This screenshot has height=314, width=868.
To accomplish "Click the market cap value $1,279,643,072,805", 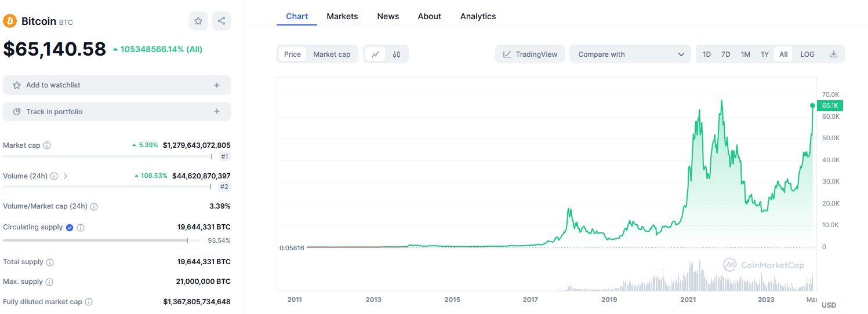I will coord(197,145).
